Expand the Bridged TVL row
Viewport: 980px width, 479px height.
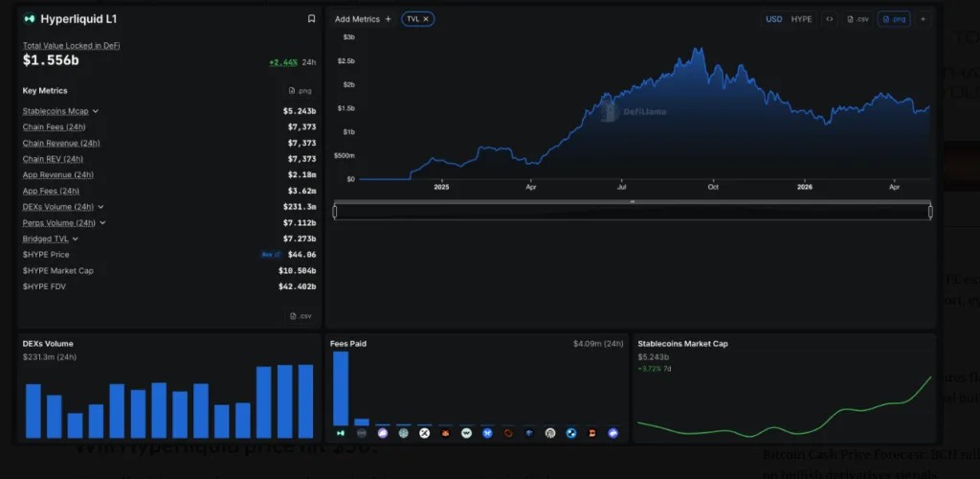75,239
